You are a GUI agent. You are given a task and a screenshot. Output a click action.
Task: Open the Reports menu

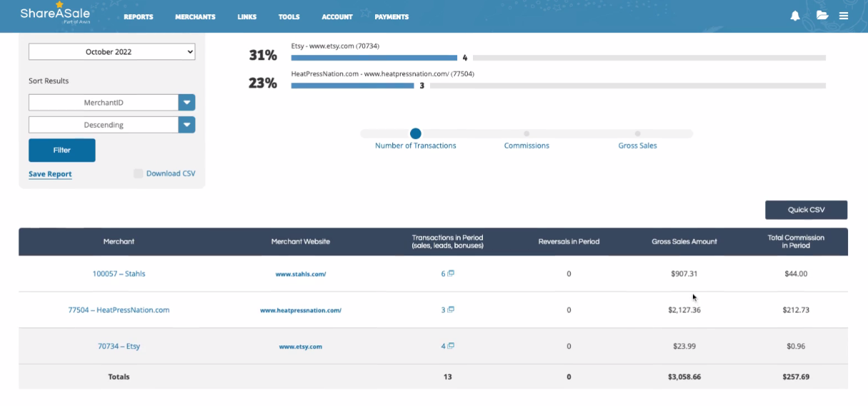tap(139, 16)
